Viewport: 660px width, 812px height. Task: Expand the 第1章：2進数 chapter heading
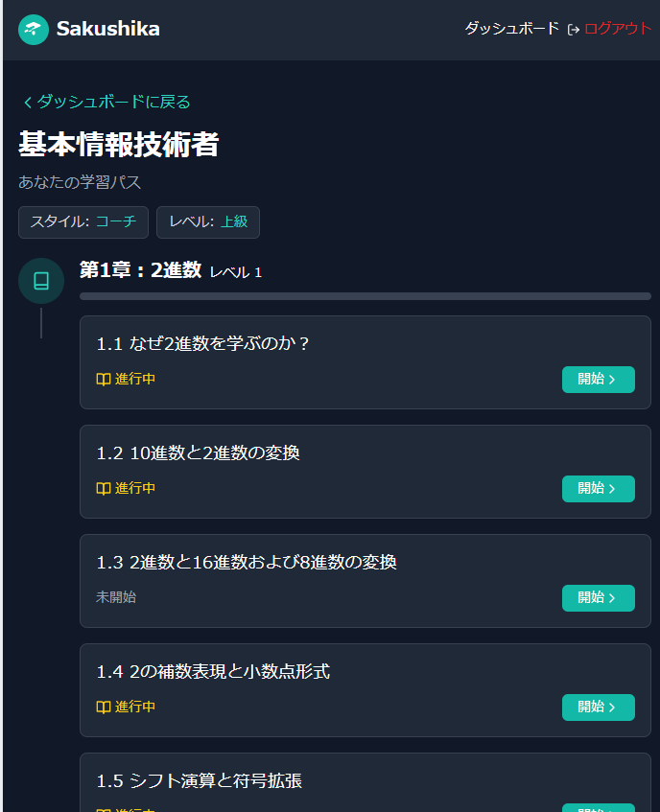click(140, 271)
